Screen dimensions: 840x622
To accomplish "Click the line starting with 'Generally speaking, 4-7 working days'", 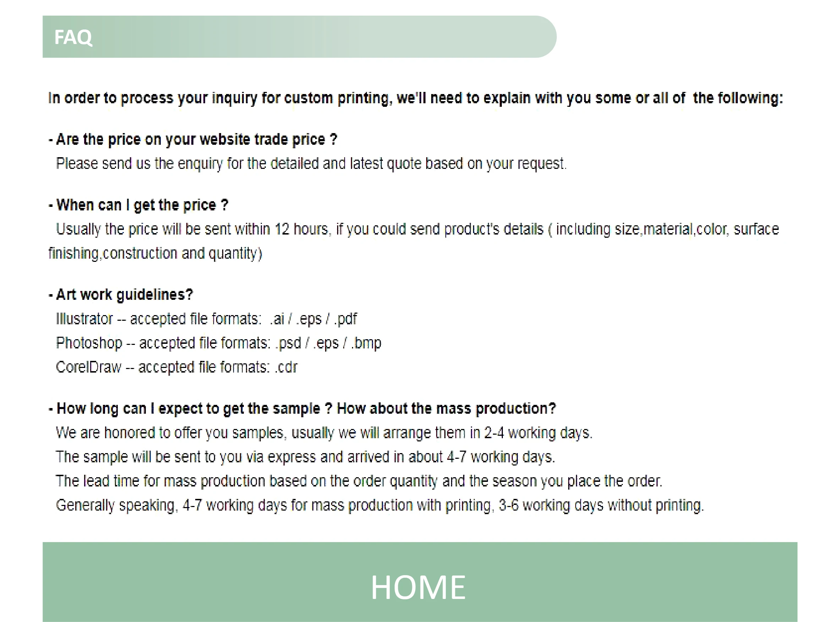I will 379,505.
